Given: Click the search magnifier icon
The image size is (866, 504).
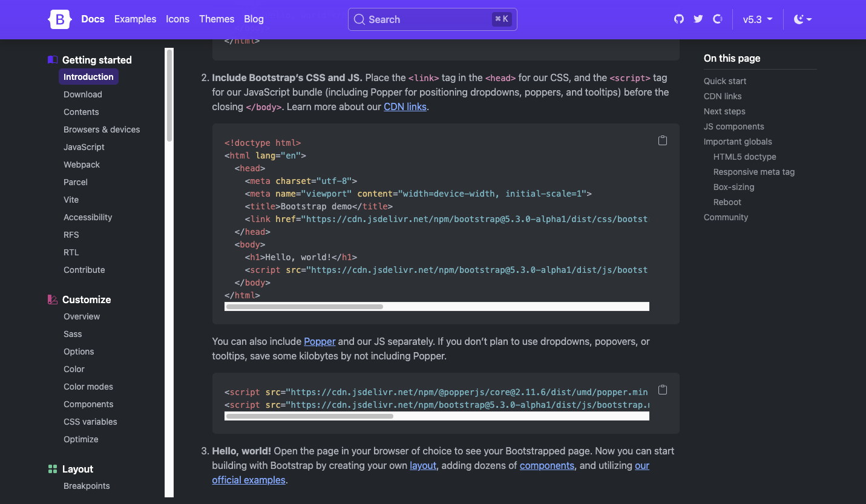Looking at the screenshot, I should [x=359, y=19].
